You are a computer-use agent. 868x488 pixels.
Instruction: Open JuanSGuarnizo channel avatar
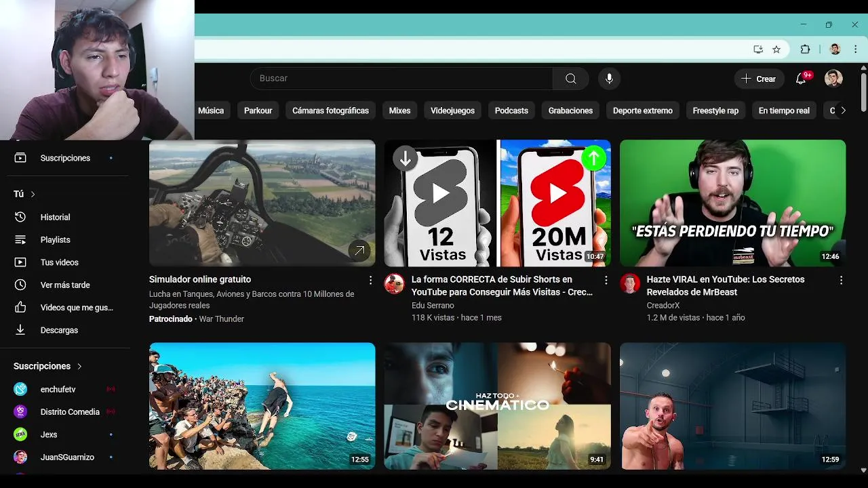[x=20, y=457]
